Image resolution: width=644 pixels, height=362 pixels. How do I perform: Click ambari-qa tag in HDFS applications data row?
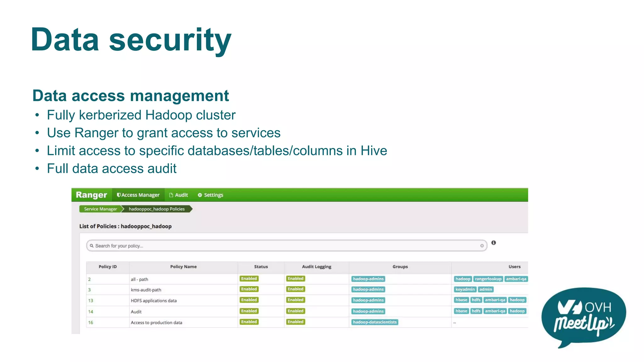coord(495,300)
